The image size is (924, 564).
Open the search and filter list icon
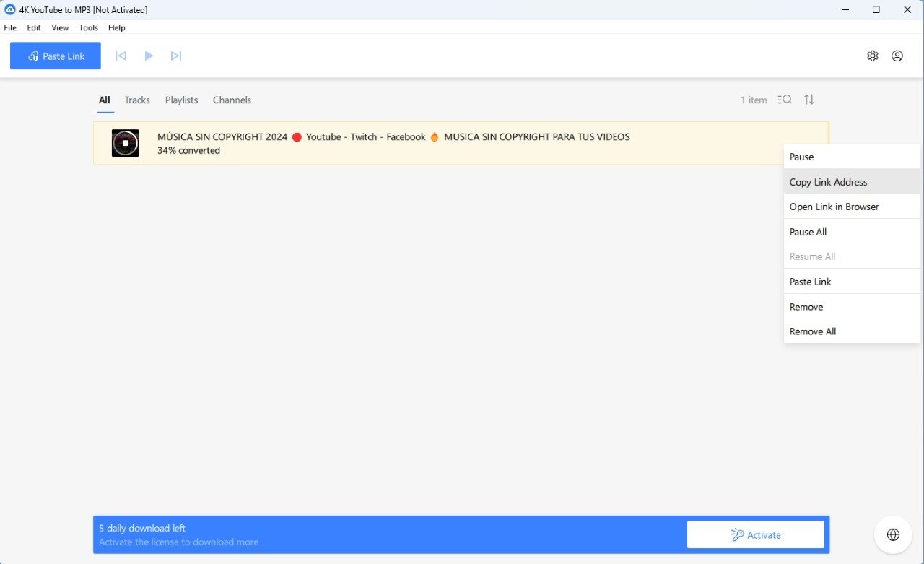click(785, 100)
